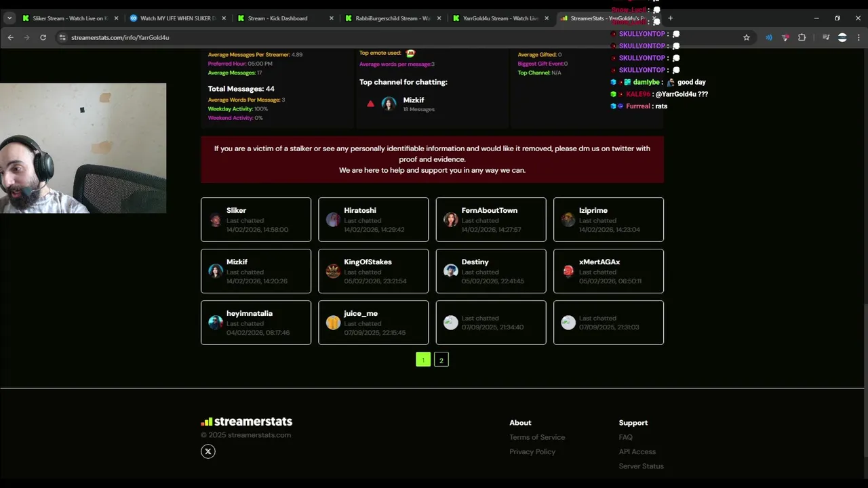Click the FernAboutTown card name

point(489,210)
